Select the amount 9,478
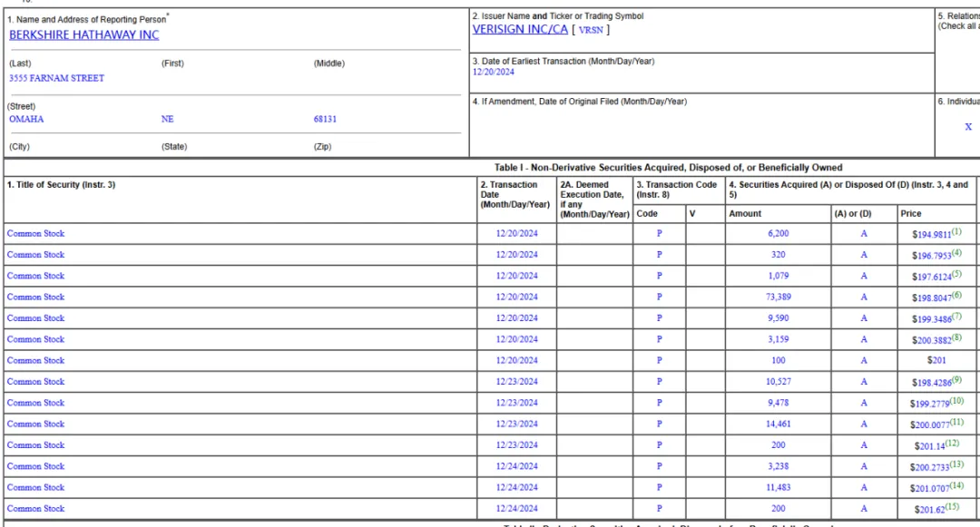The width and height of the screenshot is (980, 527). coord(779,403)
